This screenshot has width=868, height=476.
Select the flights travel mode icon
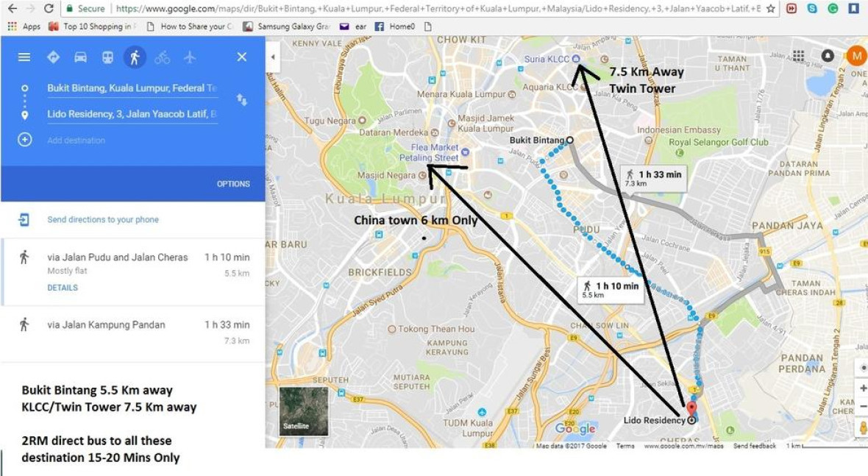[190, 57]
